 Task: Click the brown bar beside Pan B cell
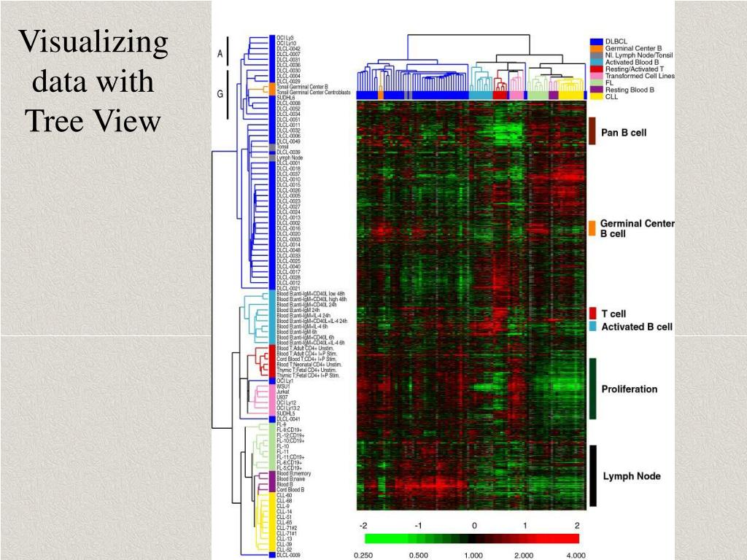[x=592, y=131]
